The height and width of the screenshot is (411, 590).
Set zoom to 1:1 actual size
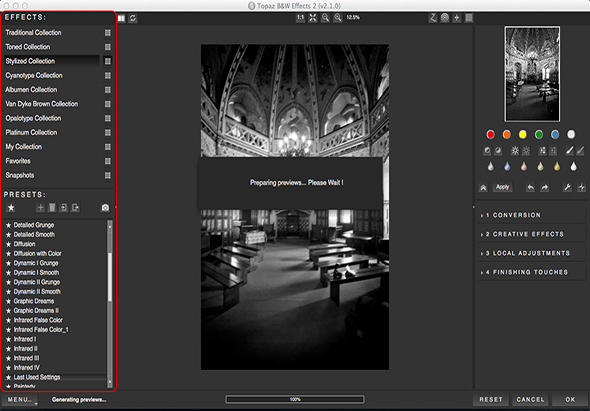pyautogui.click(x=300, y=18)
